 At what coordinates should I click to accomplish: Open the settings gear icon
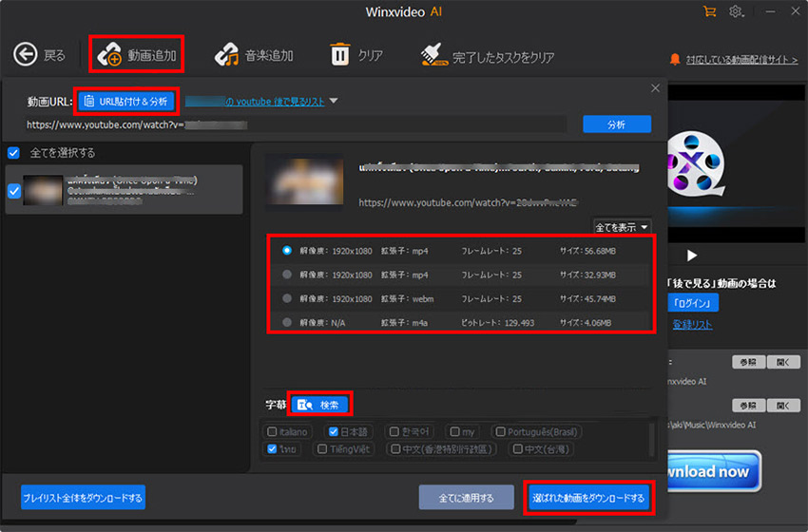point(736,11)
